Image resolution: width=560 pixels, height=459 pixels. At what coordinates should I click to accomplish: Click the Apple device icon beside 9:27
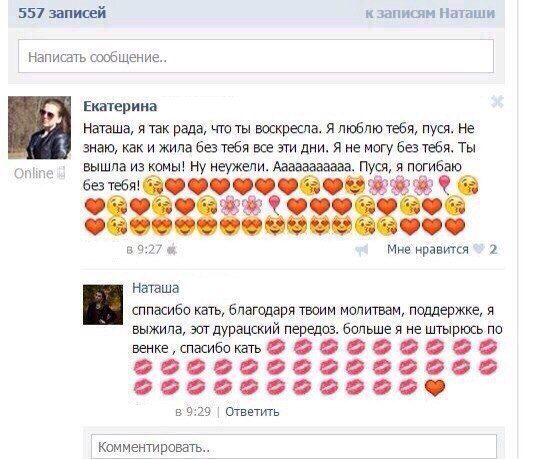point(172,249)
